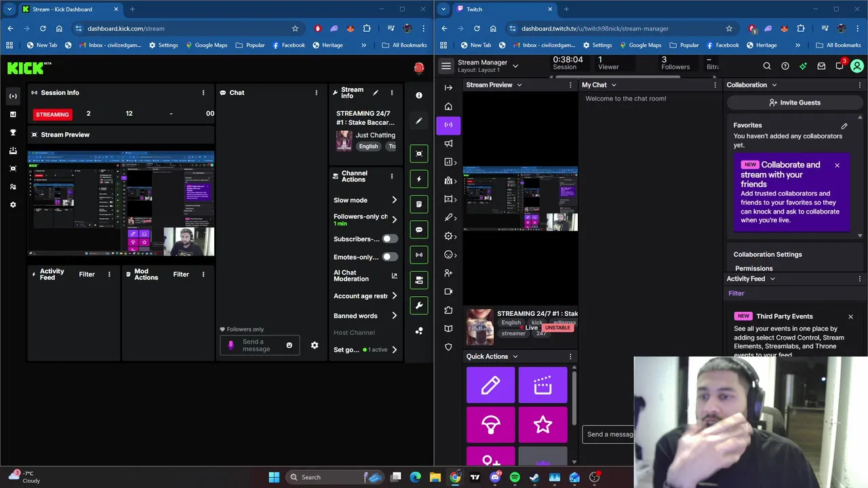Edit Twitch Favorites with pencil icon

click(x=844, y=126)
